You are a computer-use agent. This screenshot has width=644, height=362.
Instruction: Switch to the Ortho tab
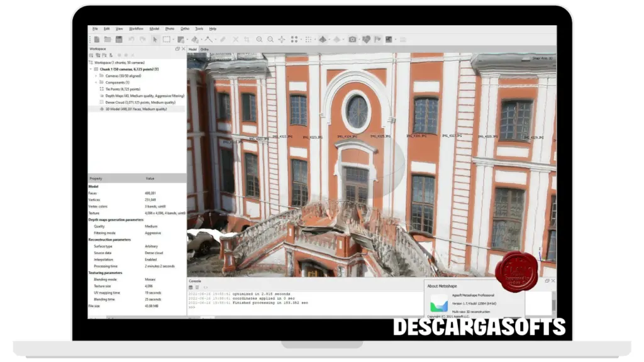204,49
